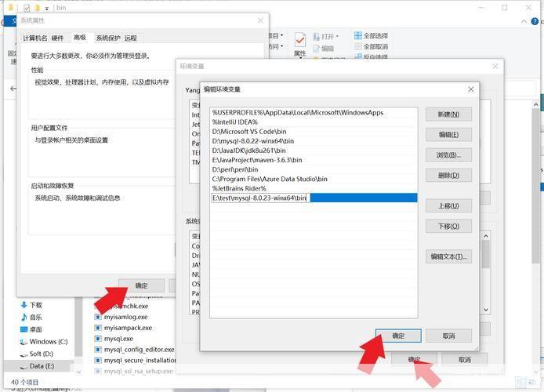The image size is (544, 392).
Task: Collapse the Explorer ribbon chevron
Action: pos(524,21)
